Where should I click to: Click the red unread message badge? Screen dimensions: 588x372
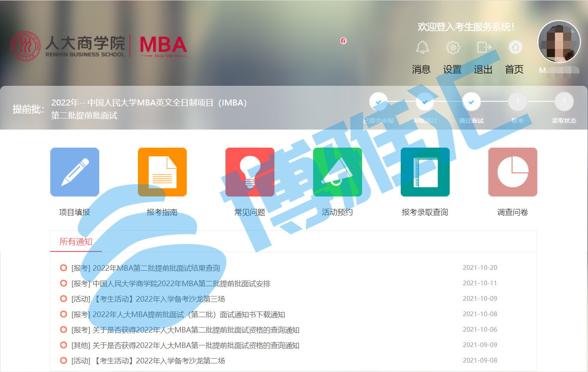coord(343,41)
